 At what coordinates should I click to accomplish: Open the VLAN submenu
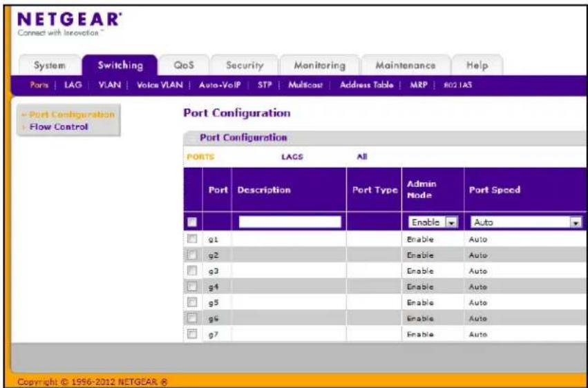click(109, 85)
